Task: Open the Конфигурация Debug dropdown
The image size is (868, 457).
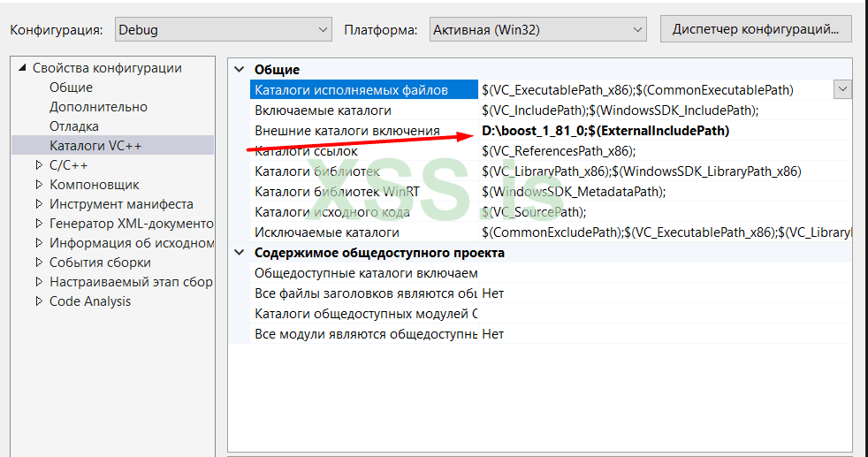Action: point(223,29)
